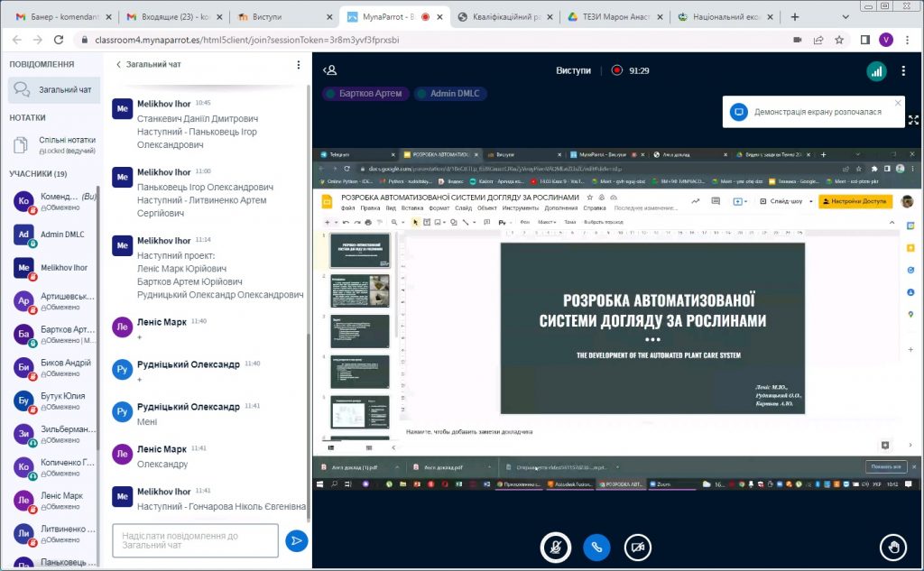
Task: Toggle the user list panel icon
Action: pyautogui.click(x=331, y=70)
